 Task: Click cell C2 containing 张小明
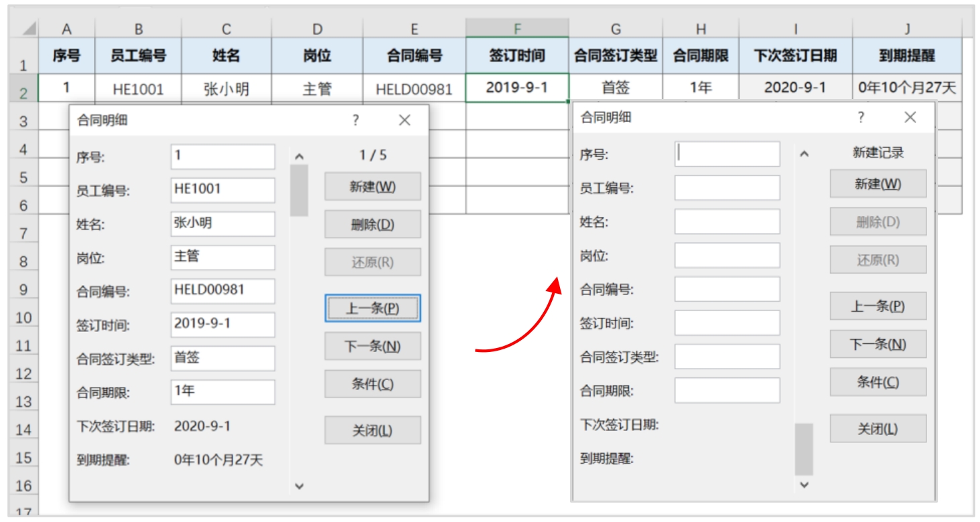226,88
